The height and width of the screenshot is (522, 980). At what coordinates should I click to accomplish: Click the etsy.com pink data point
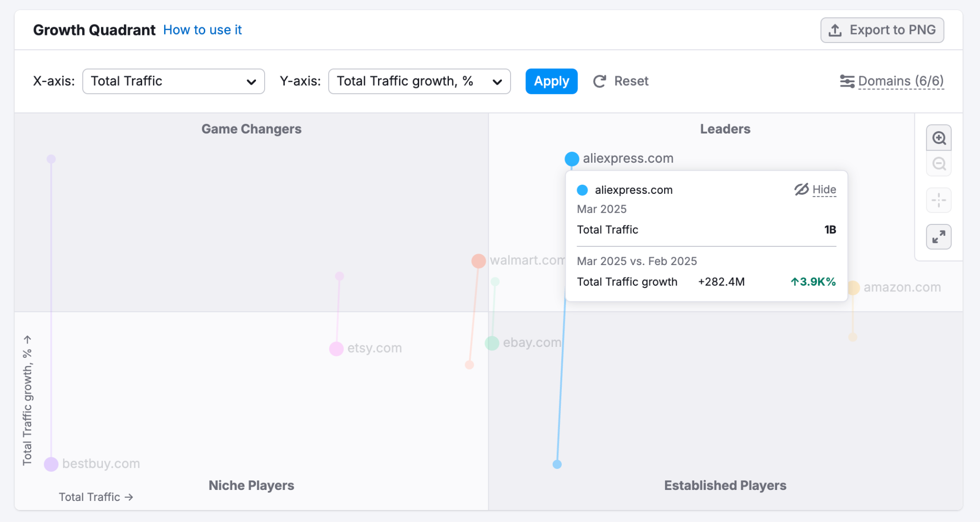click(336, 349)
